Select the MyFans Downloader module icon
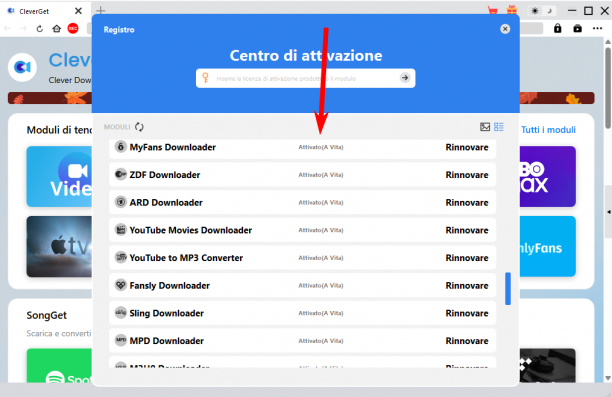 [x=121, y=147]
